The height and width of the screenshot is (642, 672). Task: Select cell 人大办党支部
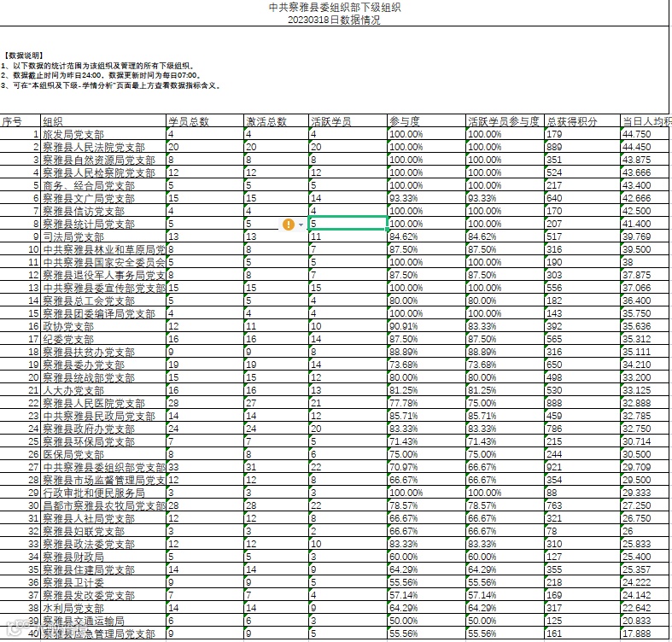[x=103, y=390]
